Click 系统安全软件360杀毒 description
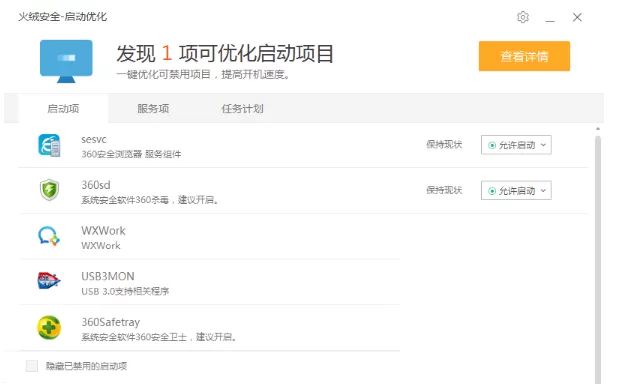The height and width of the screenshot is (391, 617). click(x=150, y=200)
